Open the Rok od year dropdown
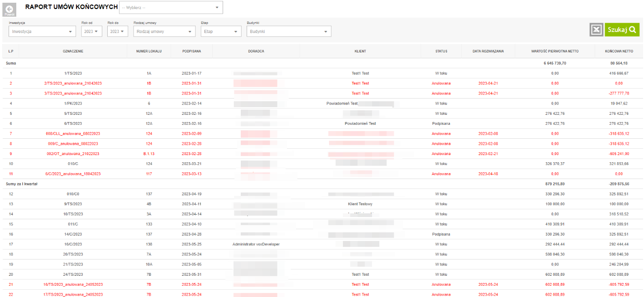The image size is (644, 297). (x=92, y=31)
